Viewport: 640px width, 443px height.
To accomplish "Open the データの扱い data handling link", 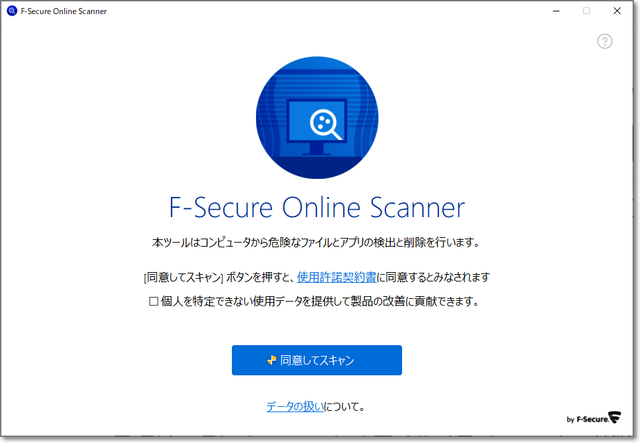I will coord(296,407).
